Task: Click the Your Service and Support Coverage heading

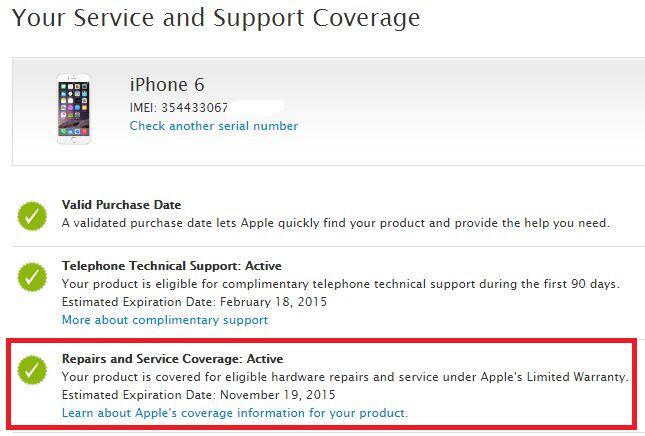Action: (x=215, y=18)
